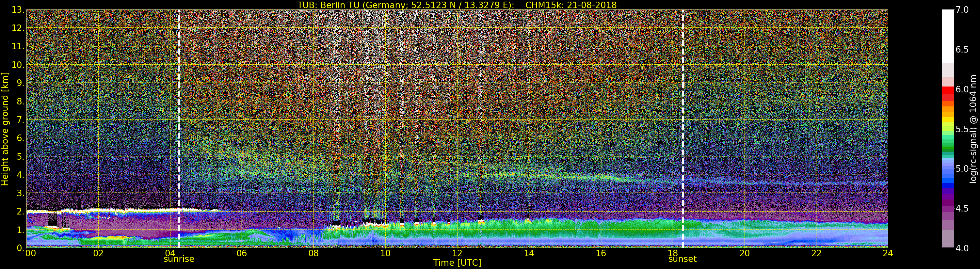Click the white segment of the colorbar
The image size is (980, 269).
click(x=948, y=36)
